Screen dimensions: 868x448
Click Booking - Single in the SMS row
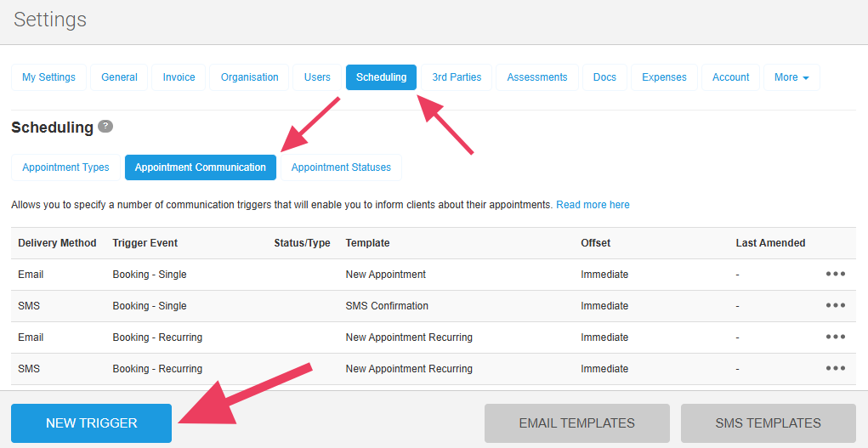point(150,306)
